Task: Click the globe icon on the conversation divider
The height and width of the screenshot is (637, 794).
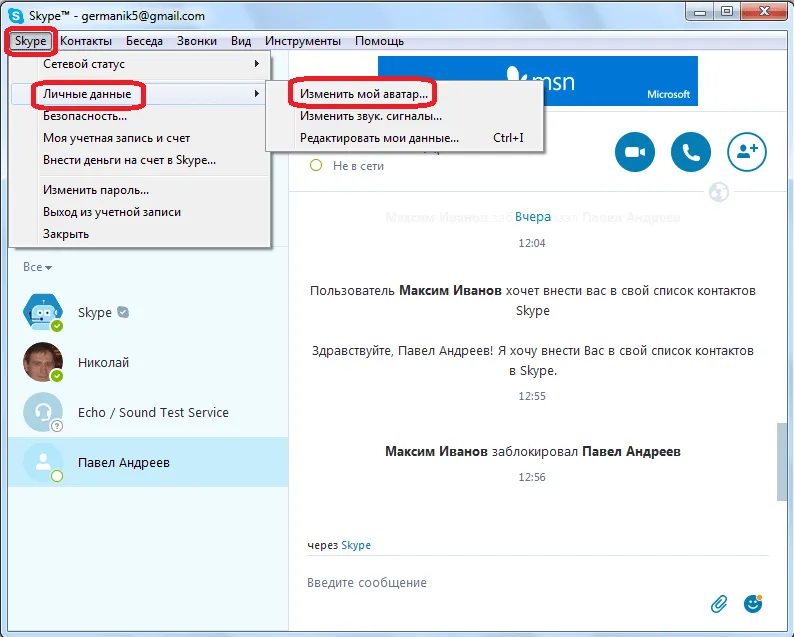Action: coord(719,192)
